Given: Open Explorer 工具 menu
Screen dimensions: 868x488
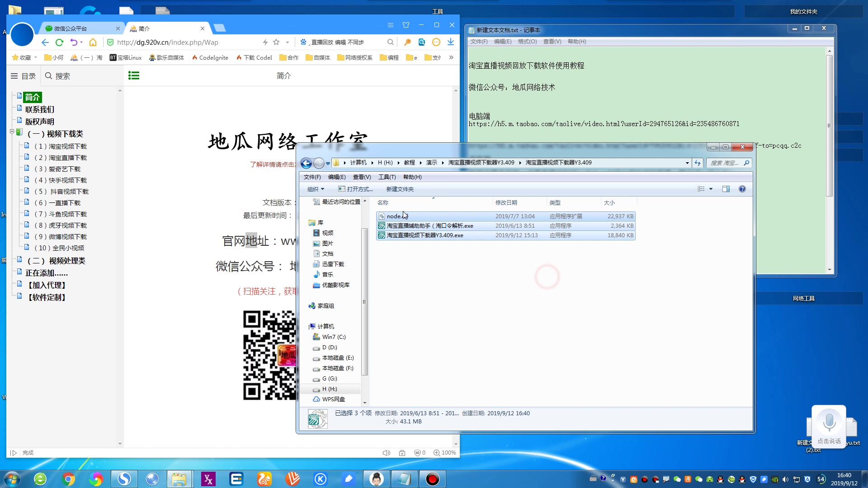Looking at the screenshot, I should point(387,177).
